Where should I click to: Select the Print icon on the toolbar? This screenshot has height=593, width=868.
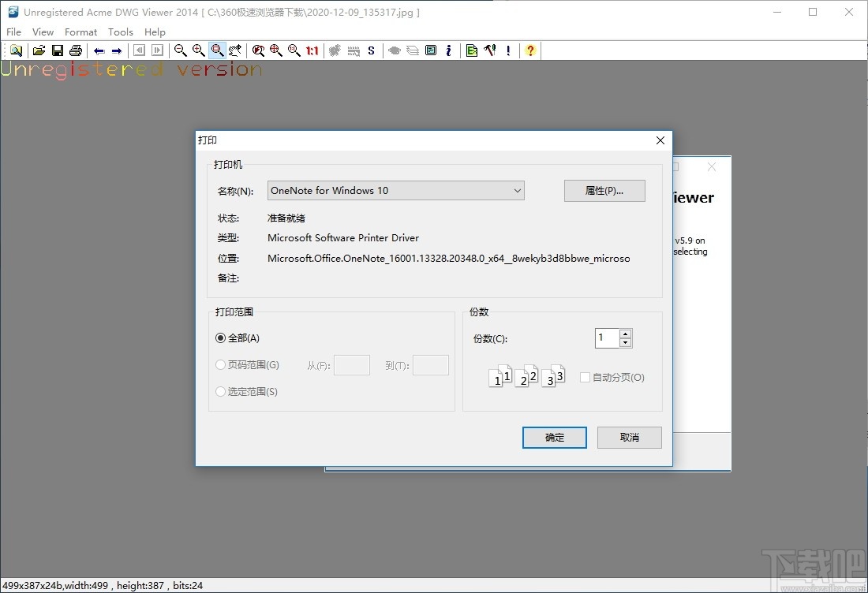click(76, 50)
